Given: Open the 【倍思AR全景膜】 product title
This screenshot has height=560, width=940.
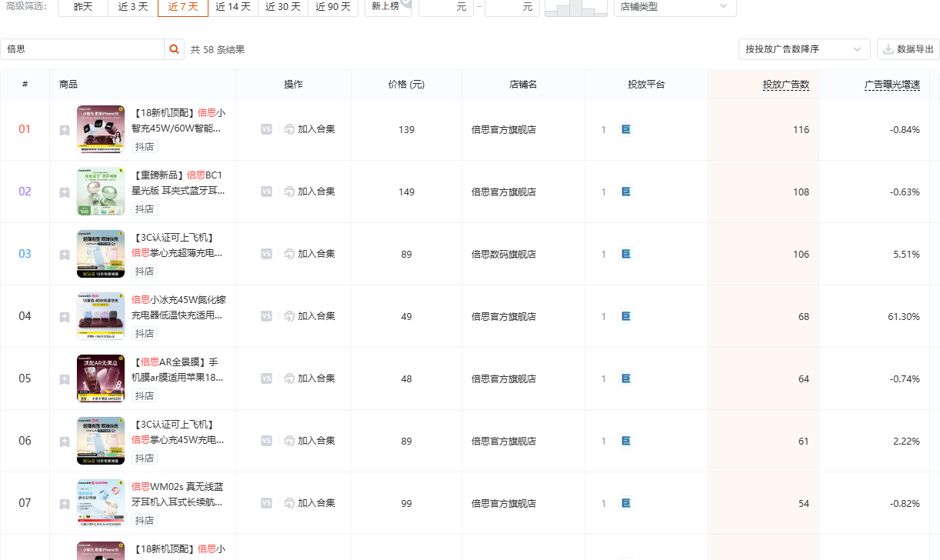Looking at the screenshot, I should coord(178,370).
